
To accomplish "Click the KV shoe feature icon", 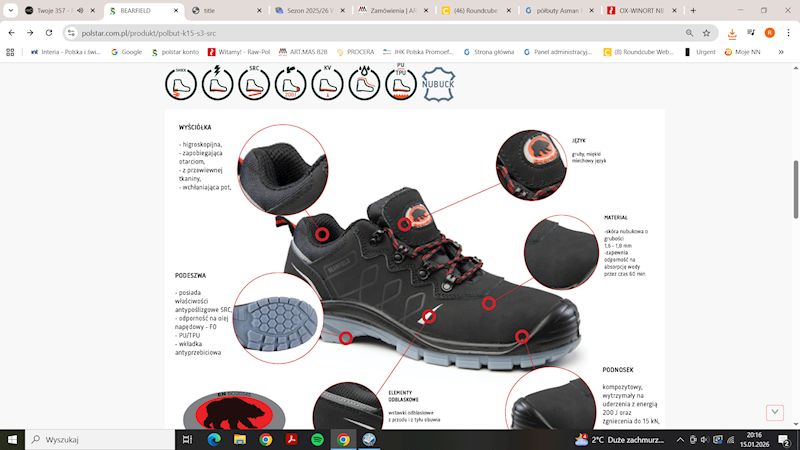I will pyautogui.click(x=327, y=84).
